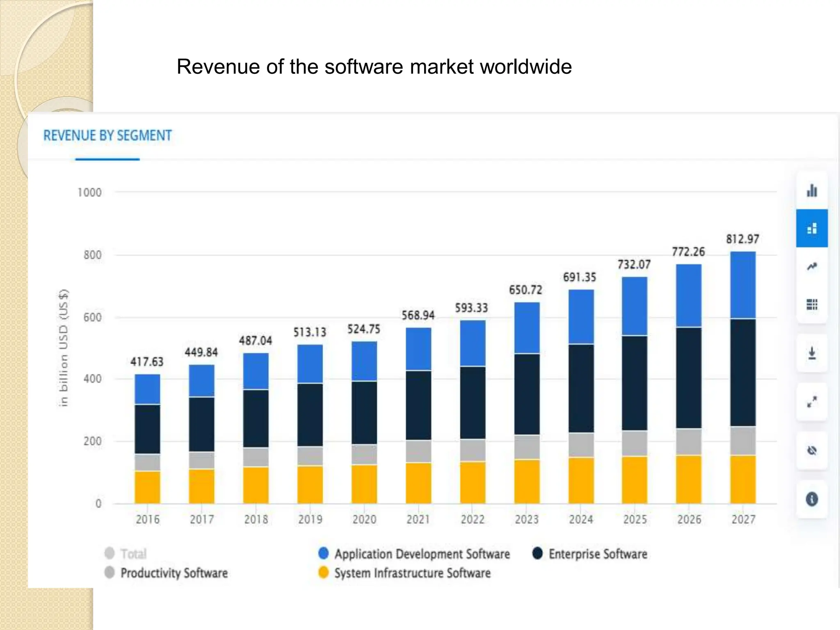Open the Revenue by Segment tab
840x630 pixels.
click(107, 136)
